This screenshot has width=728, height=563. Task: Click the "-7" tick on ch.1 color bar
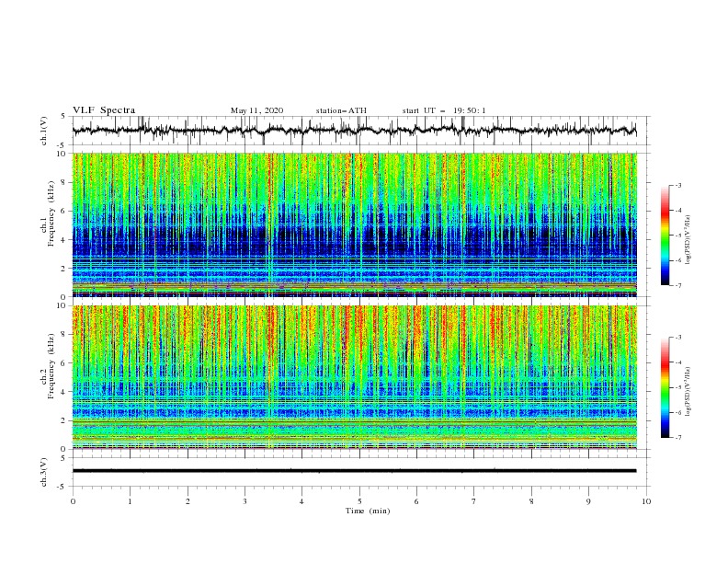[x=678, y=285]
